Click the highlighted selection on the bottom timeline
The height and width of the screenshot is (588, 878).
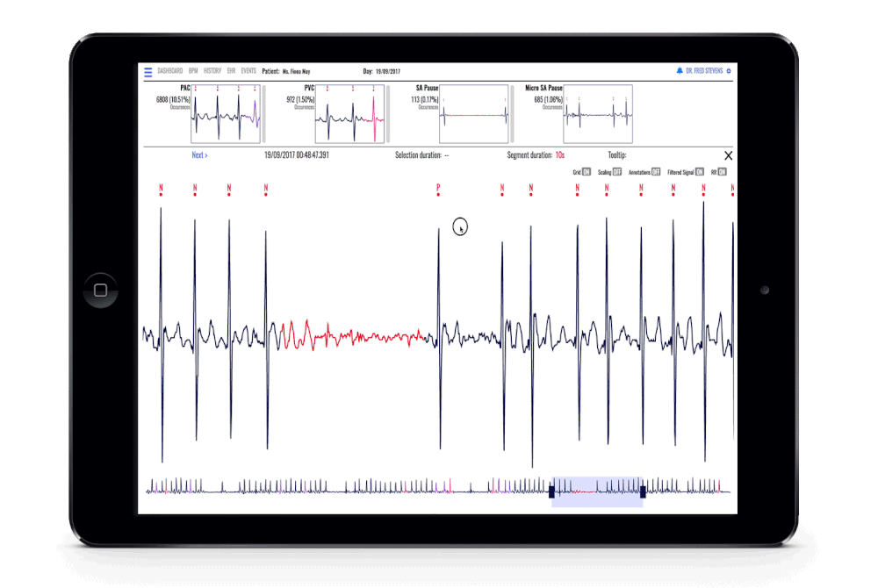coord(599,490)
